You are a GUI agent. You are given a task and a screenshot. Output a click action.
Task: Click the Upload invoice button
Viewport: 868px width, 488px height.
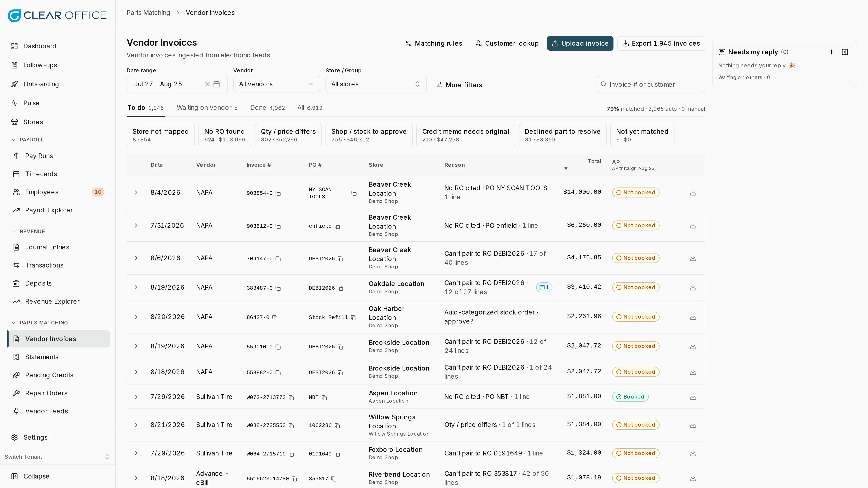580,43
